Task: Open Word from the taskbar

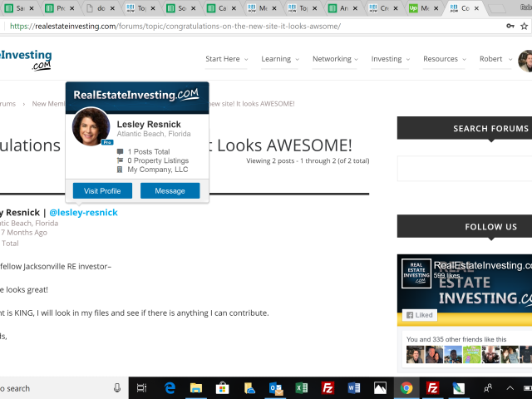Action: pyautogui.click(x=353, y=387)
